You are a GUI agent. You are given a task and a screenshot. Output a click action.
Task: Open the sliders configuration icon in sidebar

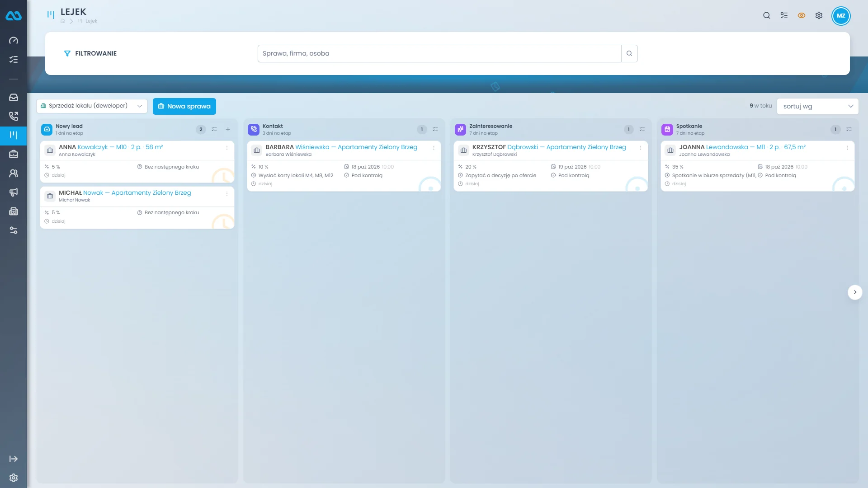coord(14,230)
